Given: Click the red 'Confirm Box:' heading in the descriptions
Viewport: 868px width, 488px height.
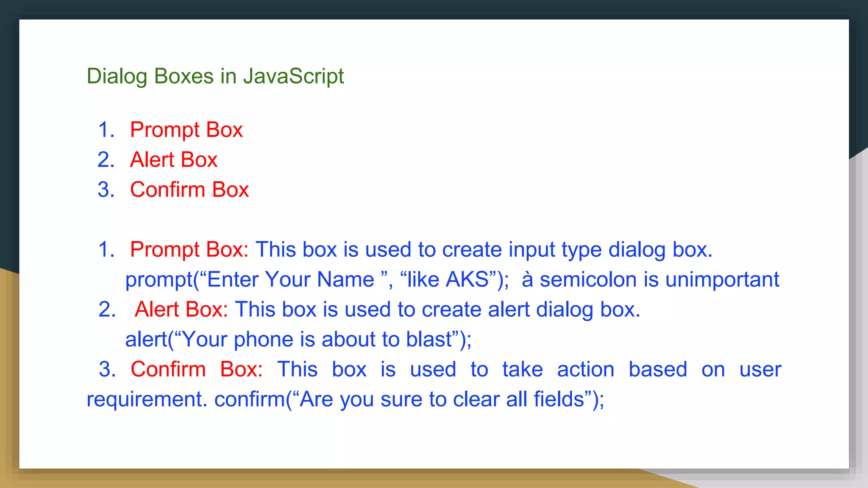Looking at the screenshot, I should pyautogui.click(x=197, y=369).
